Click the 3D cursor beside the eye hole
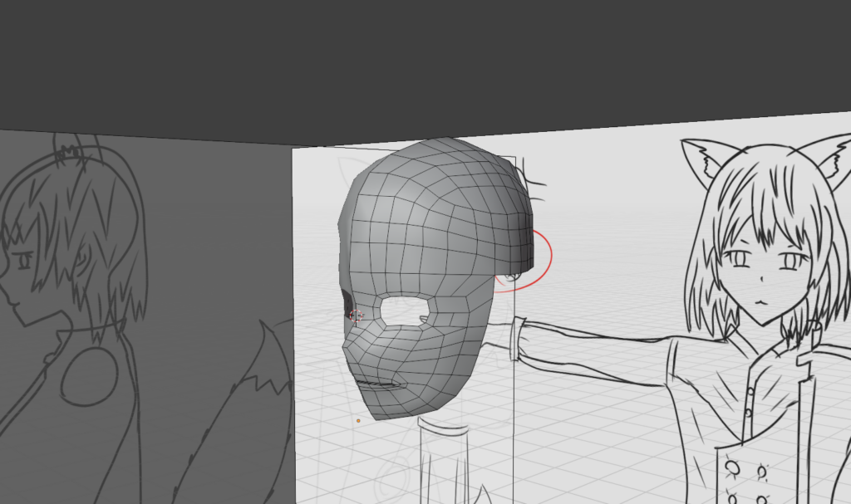851x504 pixels. (x=357, y=316)
